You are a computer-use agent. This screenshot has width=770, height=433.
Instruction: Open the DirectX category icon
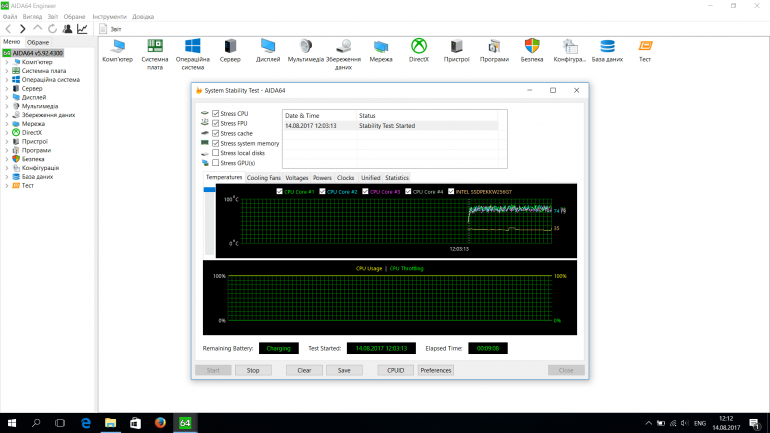coord(419,51)
